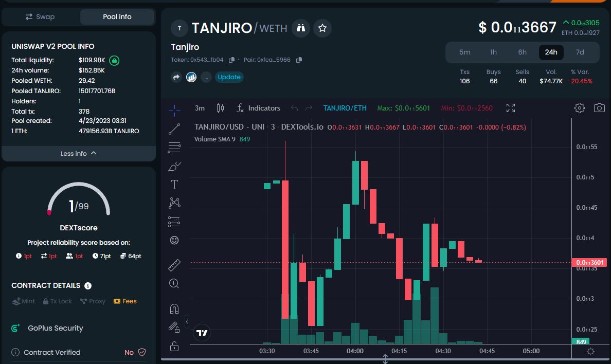Open the binoculars pair explorer icon
The image size is (611, 364).
(x=300, y=28)
